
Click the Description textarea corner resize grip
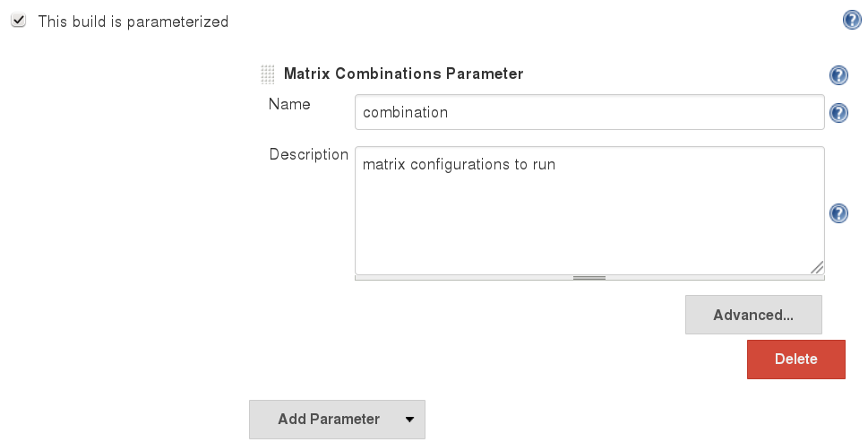817,266
